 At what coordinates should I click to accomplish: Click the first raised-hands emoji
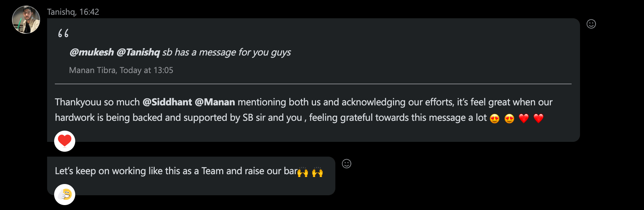coord(303,172)
